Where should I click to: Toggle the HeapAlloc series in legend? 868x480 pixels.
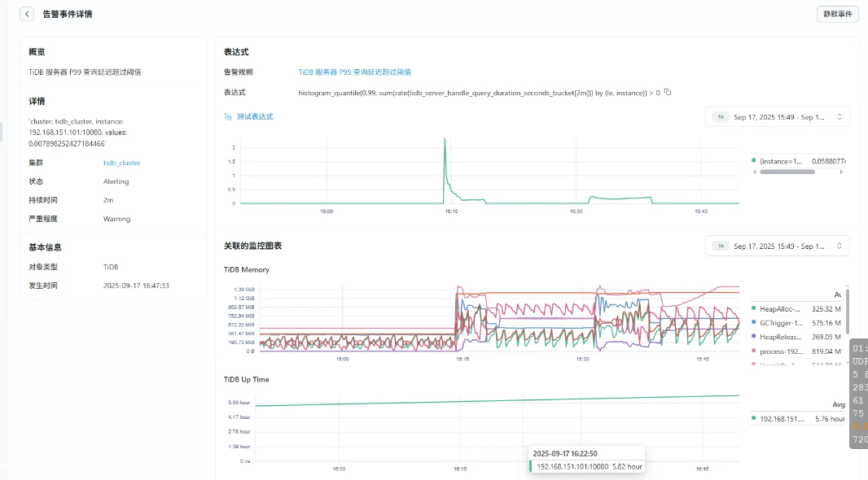point(781,309)
